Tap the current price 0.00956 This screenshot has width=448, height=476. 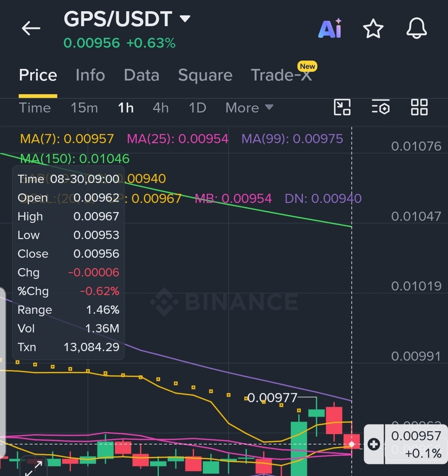coord(92,43)
